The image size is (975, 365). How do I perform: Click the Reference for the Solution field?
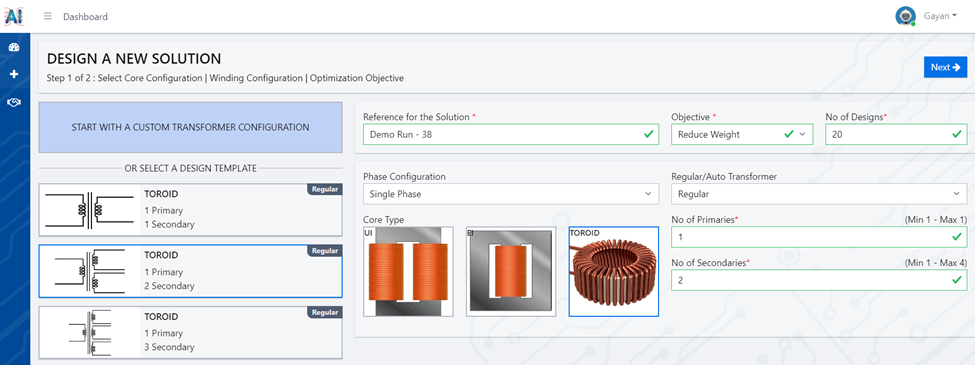coord(511,134)
